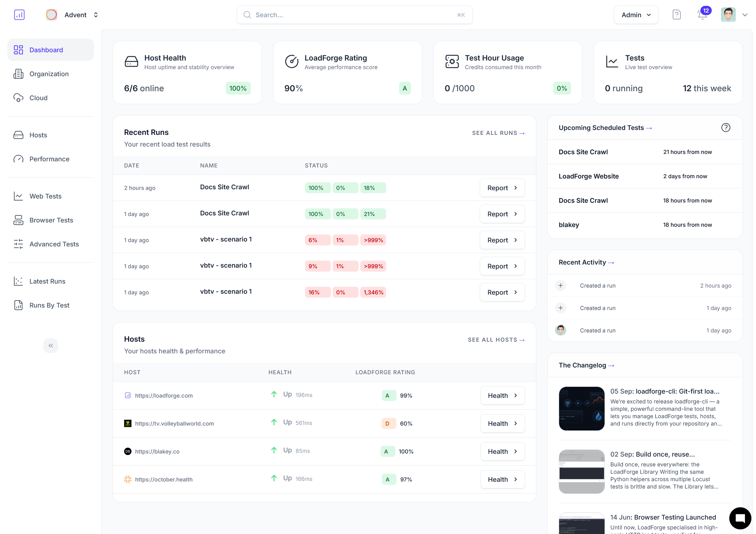
Task: Expand the user profile menu chevron
Action: pos(745,15)
